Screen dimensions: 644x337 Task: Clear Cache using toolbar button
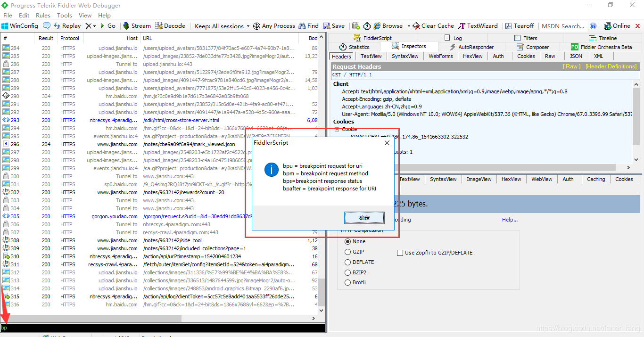pyautogui.click(x=433, y=26)
